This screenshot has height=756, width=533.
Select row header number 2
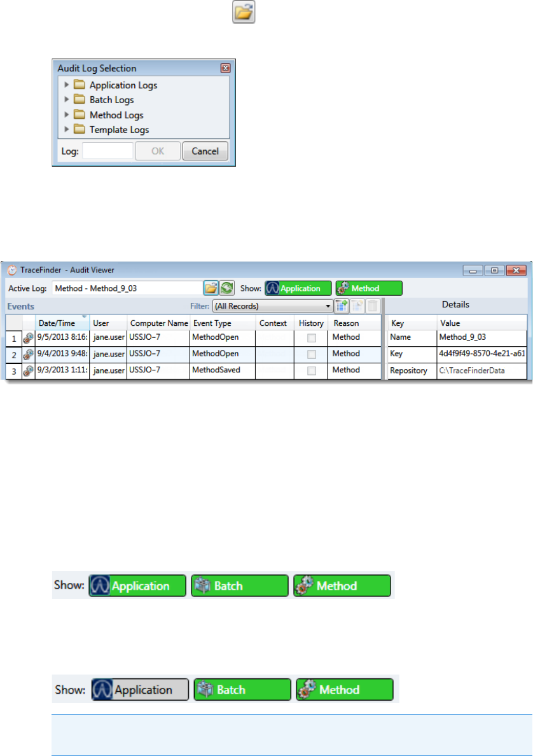14,355
